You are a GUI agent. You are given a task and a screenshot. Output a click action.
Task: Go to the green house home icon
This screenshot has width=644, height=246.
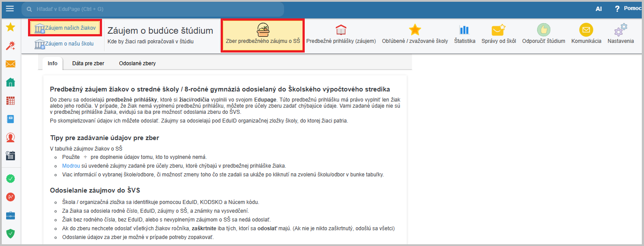(11, 82)
